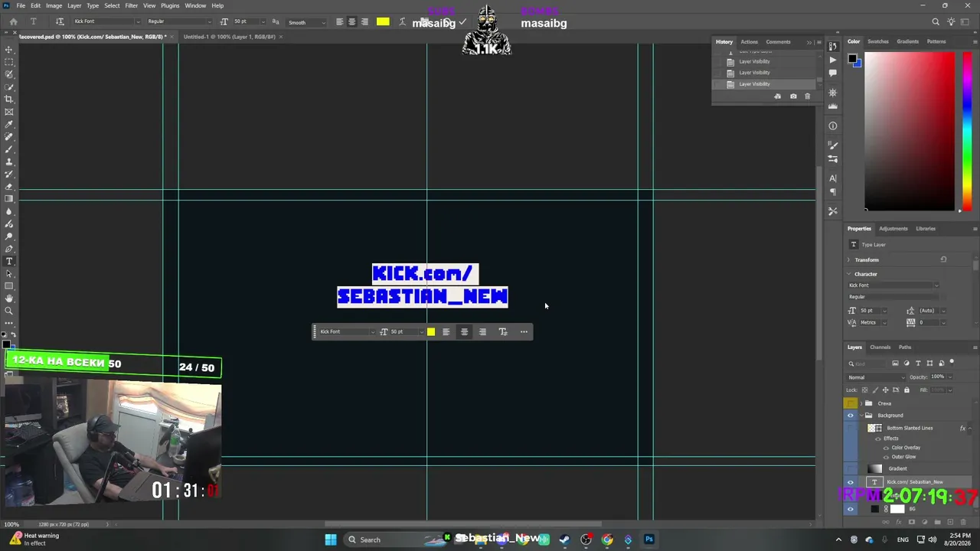
Task: Toggle Outer Glow effect visibility
Action: [x=886, y=457]
